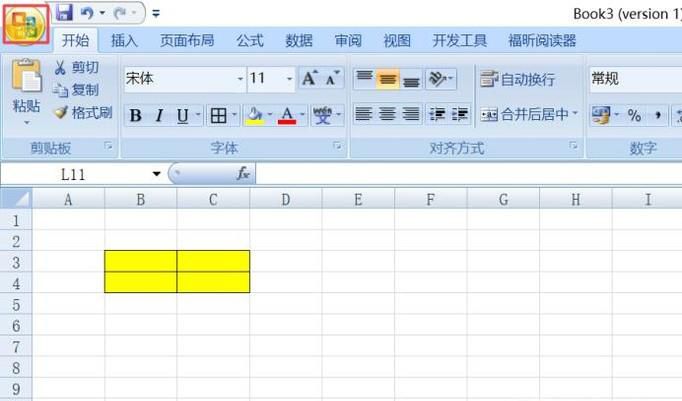Open the Office button menu
The width and height of the screenshot is (682, 401).
click(x=25, y=23)
